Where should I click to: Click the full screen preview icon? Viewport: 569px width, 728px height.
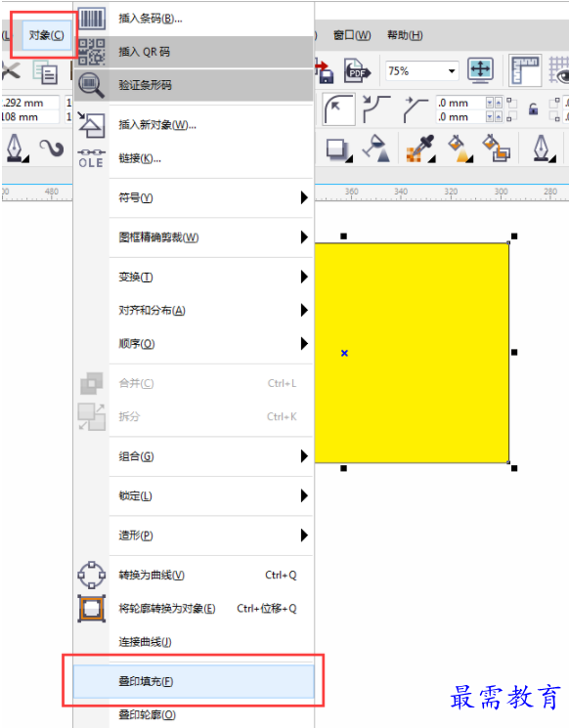480,70
